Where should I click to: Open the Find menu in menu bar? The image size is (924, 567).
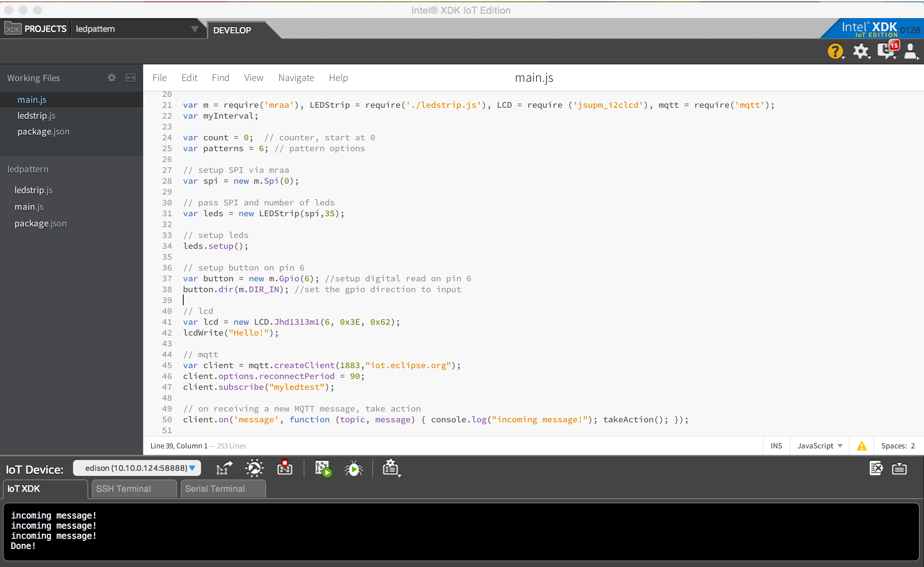[x=220, y=78]
